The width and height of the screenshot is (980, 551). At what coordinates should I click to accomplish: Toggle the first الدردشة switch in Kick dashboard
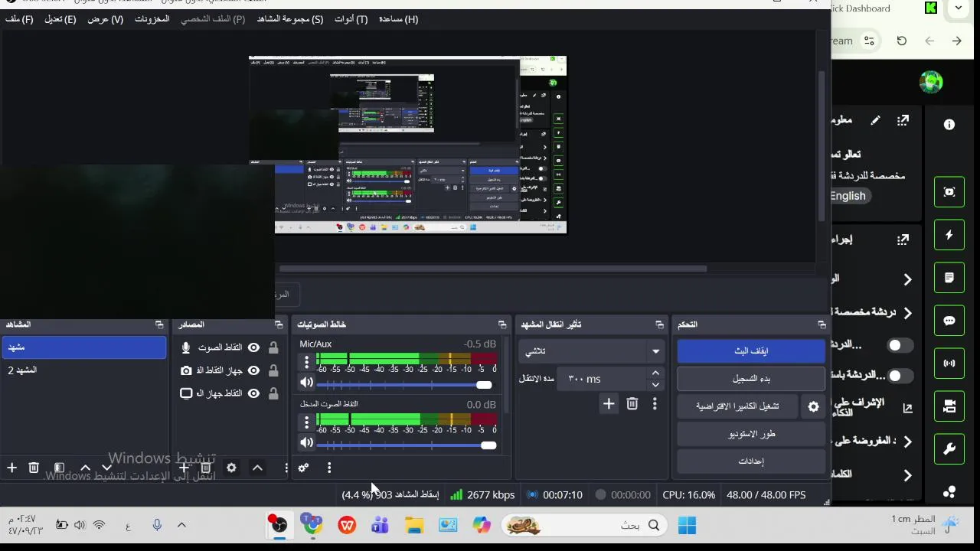coord(900,345)
